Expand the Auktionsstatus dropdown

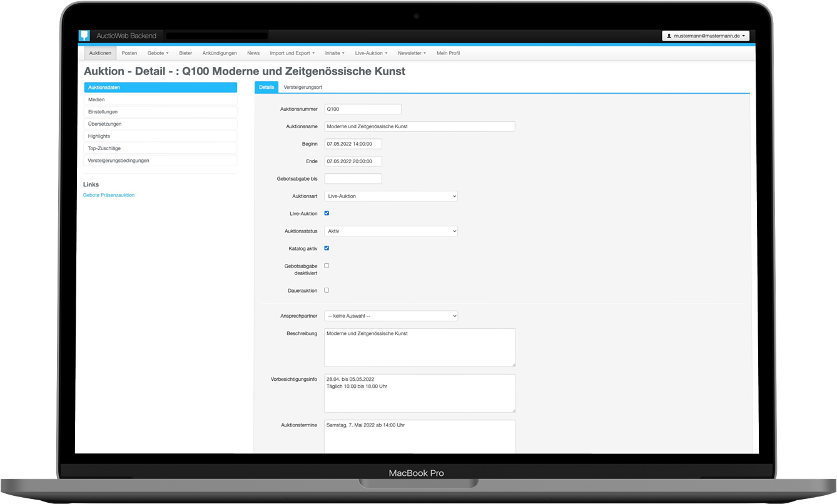(391, 231)
